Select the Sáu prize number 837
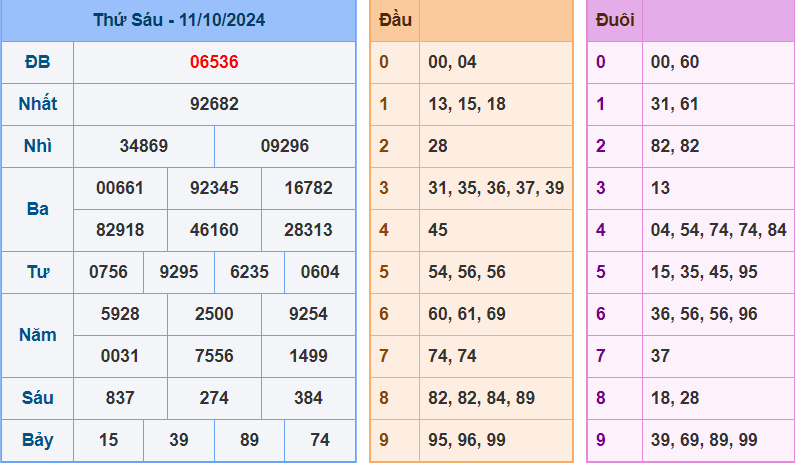795x463 pixels. click(x=120, y=398)
